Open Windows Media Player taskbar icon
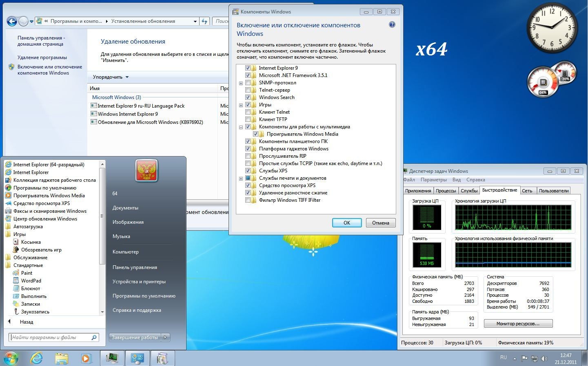The image size is (588, 366). [86, 358]
